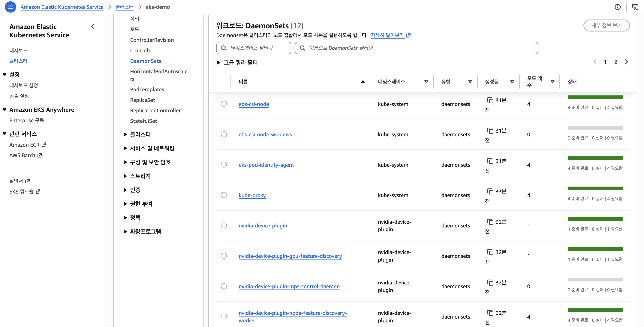The image size is (644, 327).
Task: Select the ebs-csi-node radio button
Action: click(x=224, y=104)
